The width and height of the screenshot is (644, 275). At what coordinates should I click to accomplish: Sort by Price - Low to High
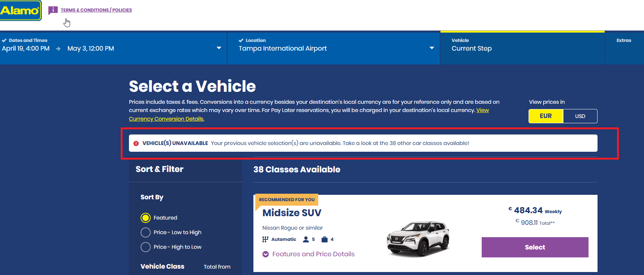tap(145, 232)
